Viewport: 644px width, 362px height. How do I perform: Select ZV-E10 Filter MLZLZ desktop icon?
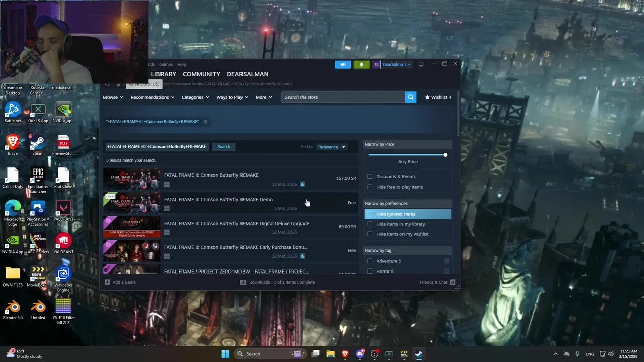tap(63, 312)
